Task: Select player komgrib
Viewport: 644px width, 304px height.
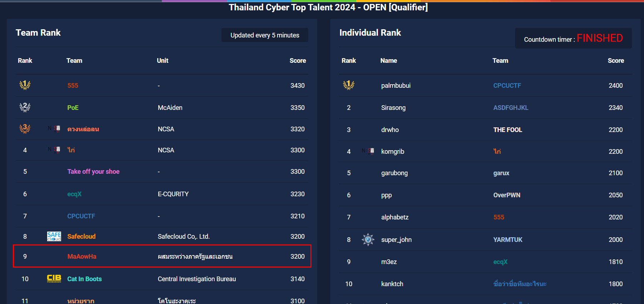Action: click(393, 152)
